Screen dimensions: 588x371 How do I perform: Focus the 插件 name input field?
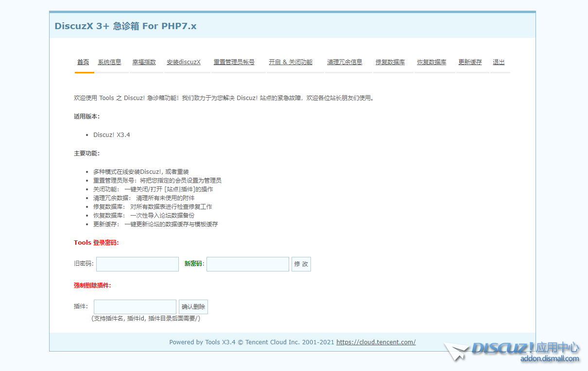tap(135, 307)
